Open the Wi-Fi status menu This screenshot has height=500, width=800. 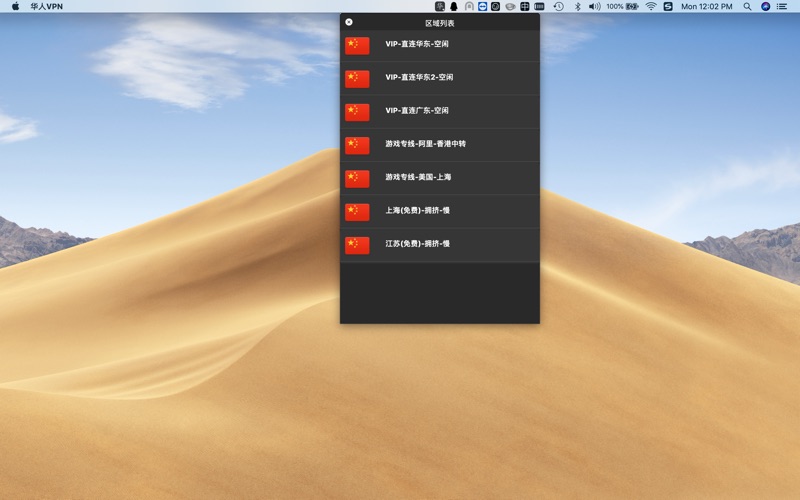coord(651,6)
